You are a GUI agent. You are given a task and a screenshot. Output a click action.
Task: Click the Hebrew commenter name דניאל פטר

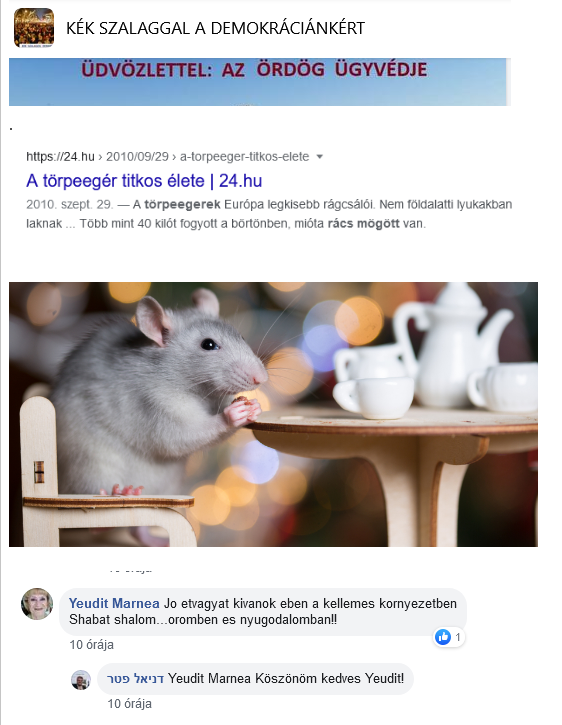(135, 679)
